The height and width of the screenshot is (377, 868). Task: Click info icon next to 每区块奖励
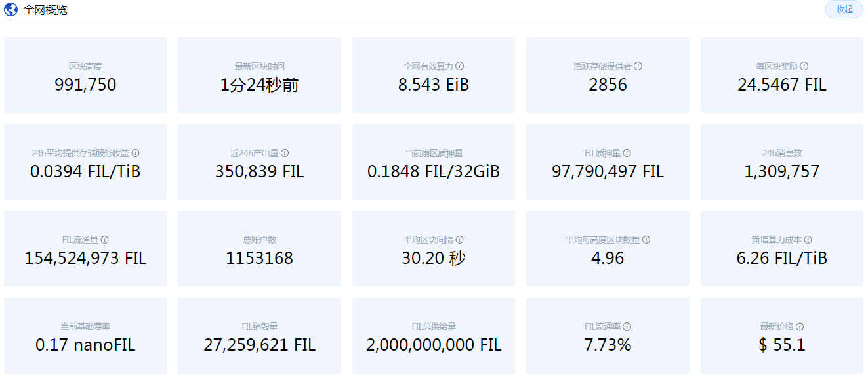click(804, 66)
